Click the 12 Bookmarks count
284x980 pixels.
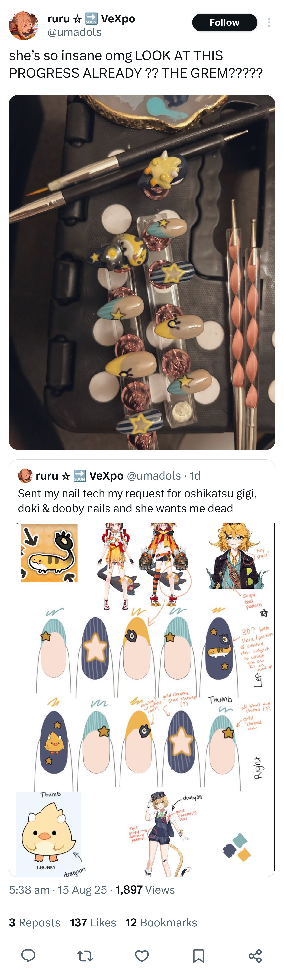(161, 923)
